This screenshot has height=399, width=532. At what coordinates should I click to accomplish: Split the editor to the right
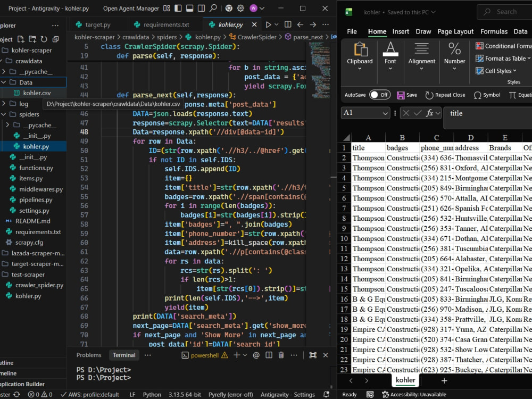tap(288, 24)
